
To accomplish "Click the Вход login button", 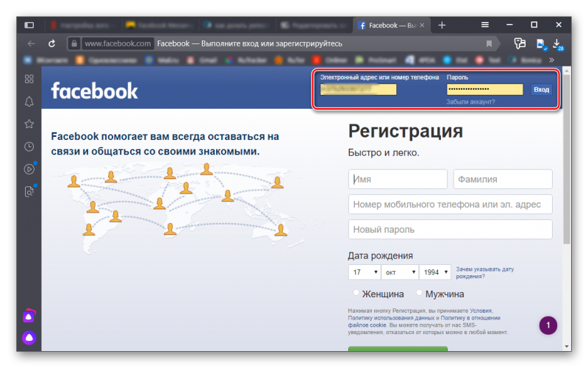I will tap(541, 89).
